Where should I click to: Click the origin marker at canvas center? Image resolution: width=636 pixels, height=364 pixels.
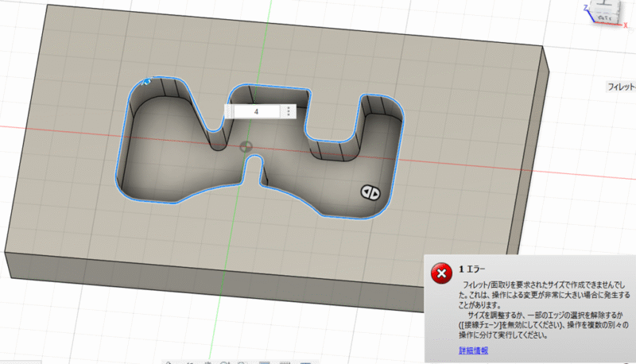tap(246, 146)
